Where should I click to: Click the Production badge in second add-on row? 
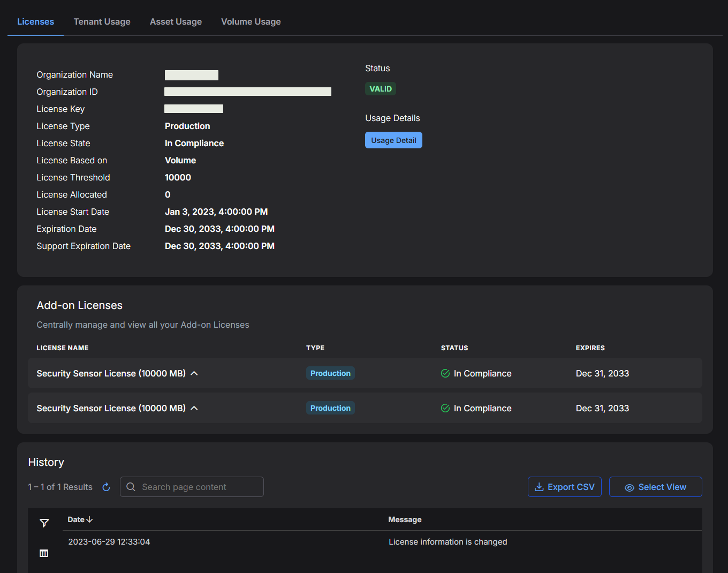(330, 408)
